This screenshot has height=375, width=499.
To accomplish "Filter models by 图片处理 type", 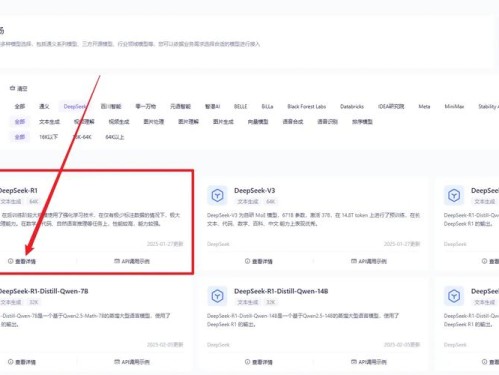I will (x=154, y=122).
